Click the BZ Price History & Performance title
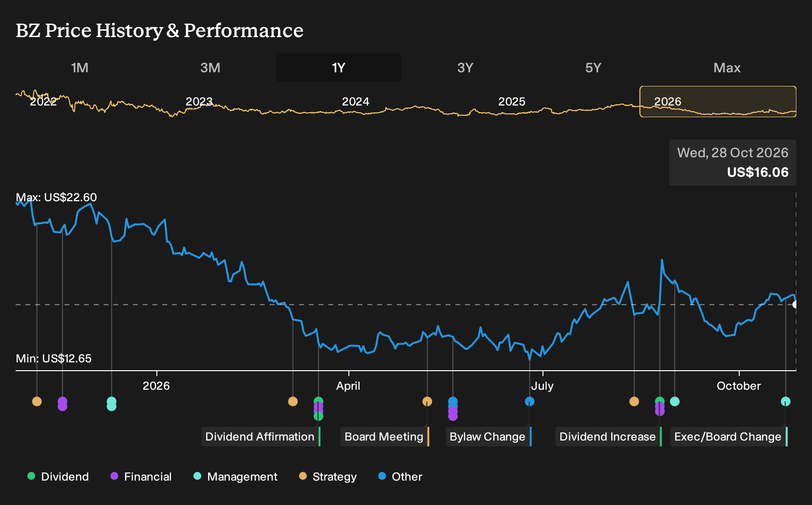The image size is (812, 505). coord(160,30)
